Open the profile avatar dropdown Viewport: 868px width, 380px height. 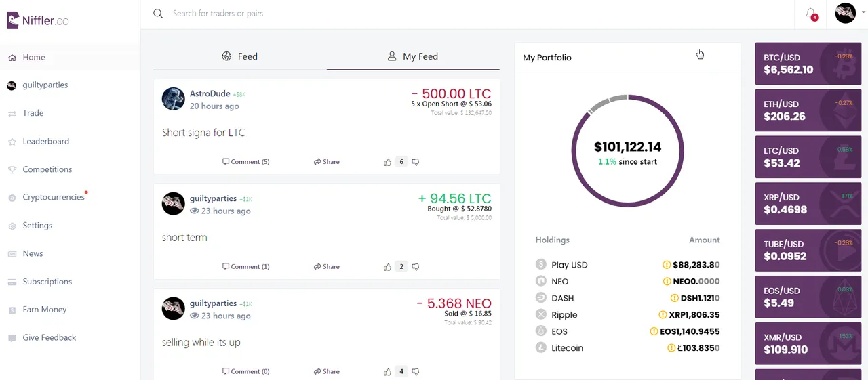(x=846, y=13)
